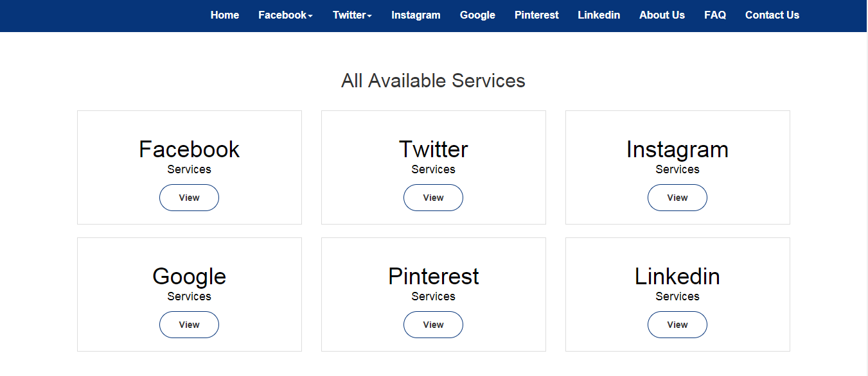The height and width of the screenshot is (376, 868).
Task: Hit View on the Linkedin Services card
Action: point(677,325)
